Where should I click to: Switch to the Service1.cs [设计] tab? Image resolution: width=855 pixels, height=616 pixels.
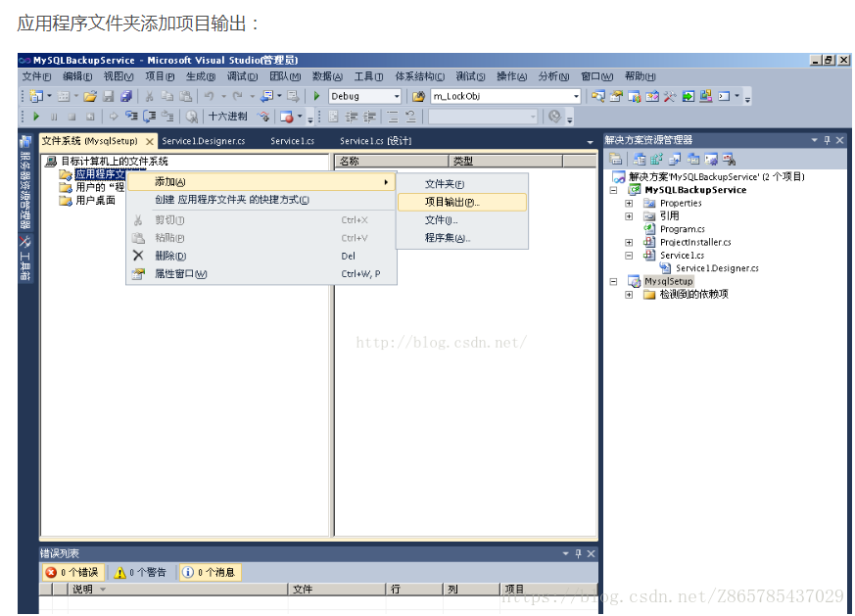(375, 141)
